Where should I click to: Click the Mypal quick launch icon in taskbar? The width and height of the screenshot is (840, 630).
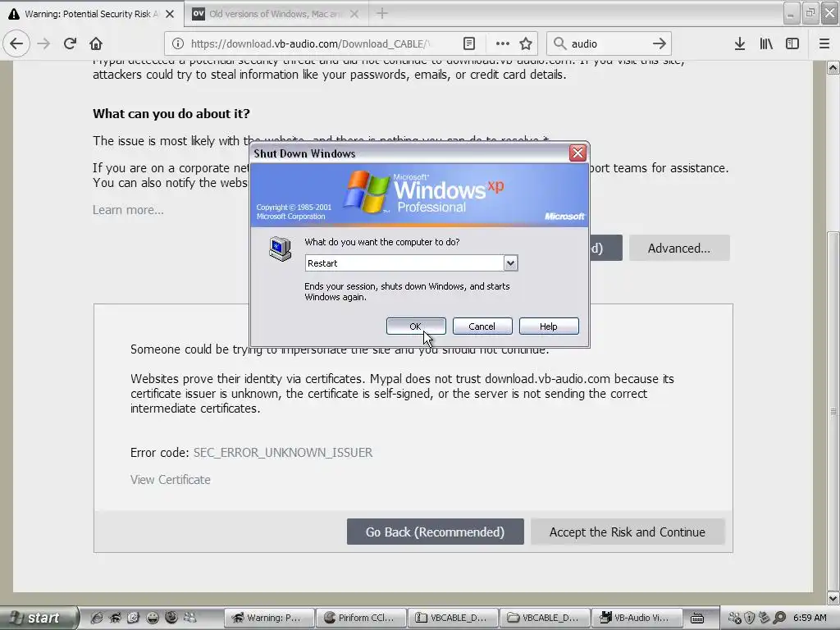pos(115,618)
